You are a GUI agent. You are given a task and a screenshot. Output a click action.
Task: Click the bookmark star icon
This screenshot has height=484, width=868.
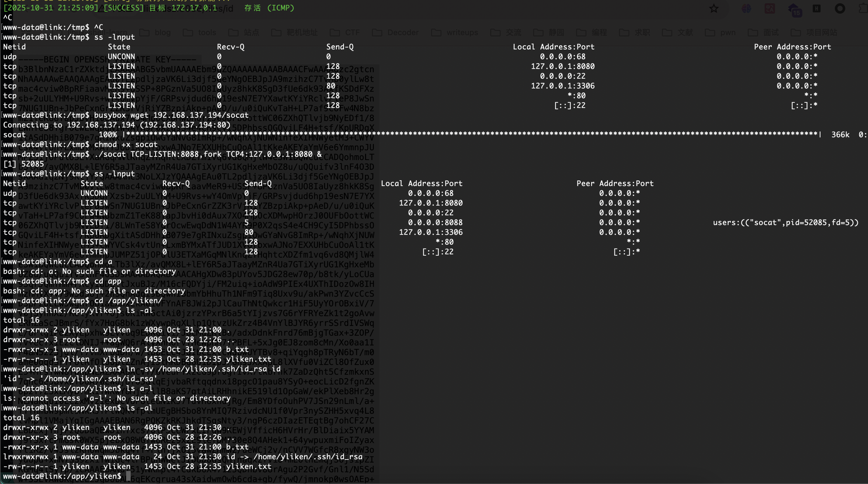point(714,8)
